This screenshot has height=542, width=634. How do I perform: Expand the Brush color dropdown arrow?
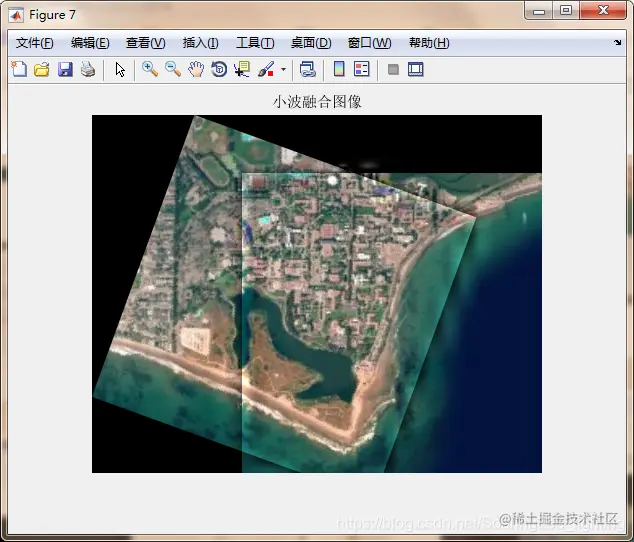tap(283, 69)
